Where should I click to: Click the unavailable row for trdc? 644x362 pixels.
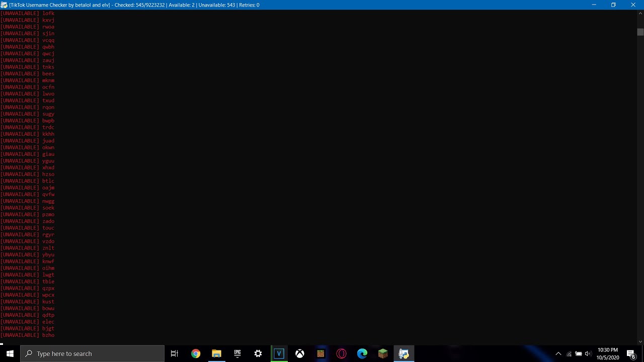(x=27, y=127)
